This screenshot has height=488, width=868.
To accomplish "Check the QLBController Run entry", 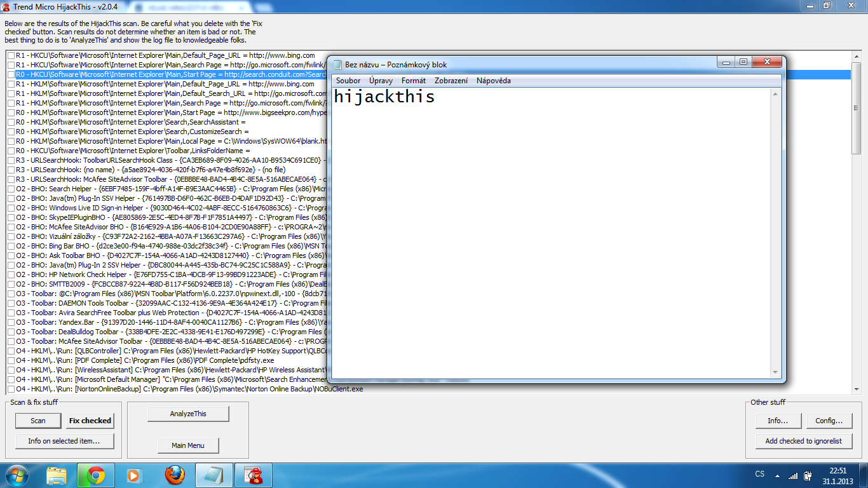I will [11, 351].
